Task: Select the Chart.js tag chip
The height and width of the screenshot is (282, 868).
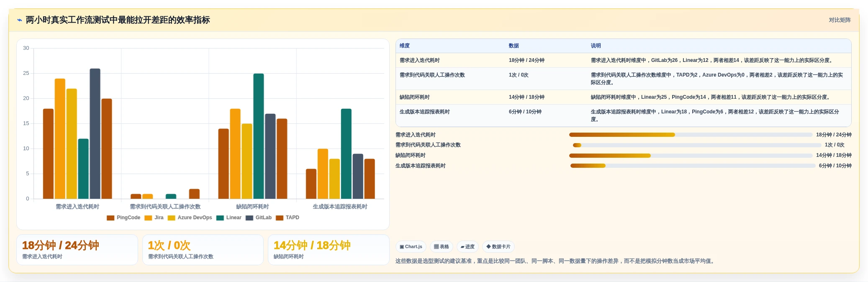Action: coord(411,247)
